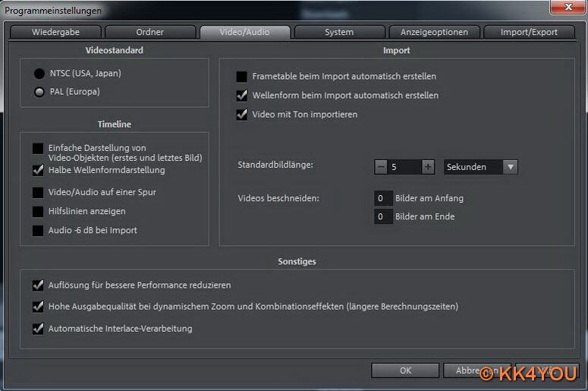Disable Halbe Wellenformdarstellung checkbox

point(38,170)
